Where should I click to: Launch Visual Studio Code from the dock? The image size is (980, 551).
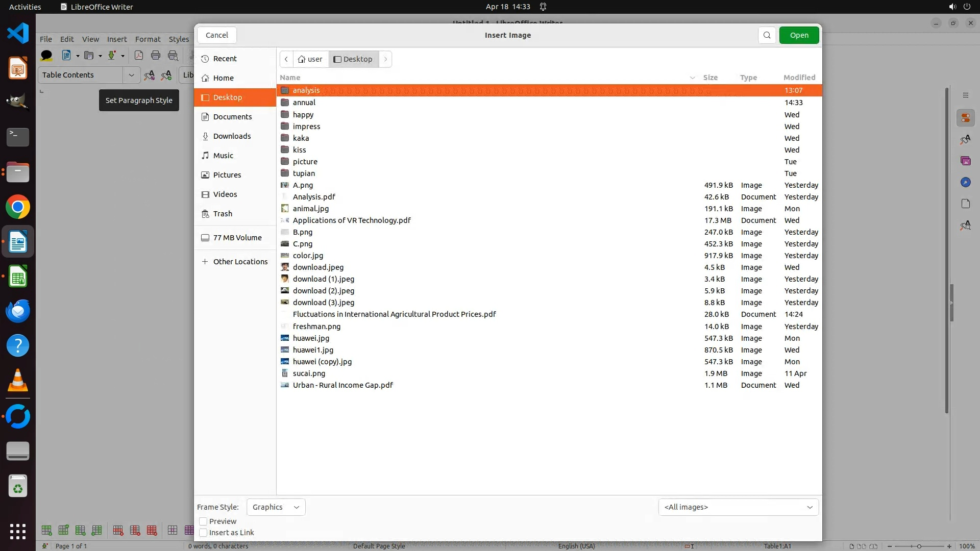click(18, 33)
